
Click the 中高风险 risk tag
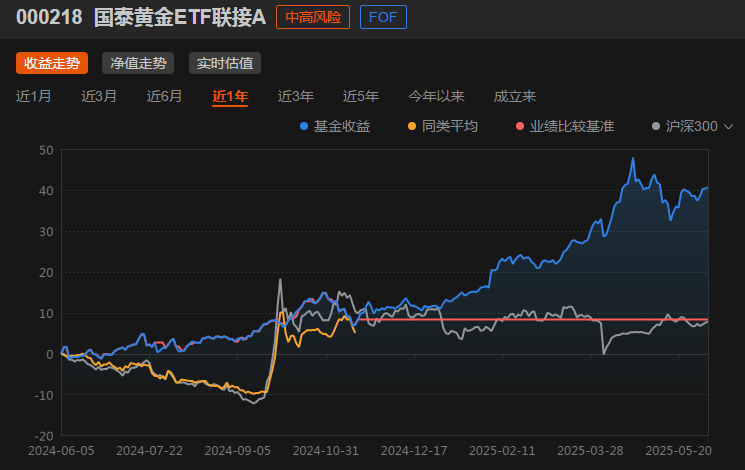coord(313,17)
